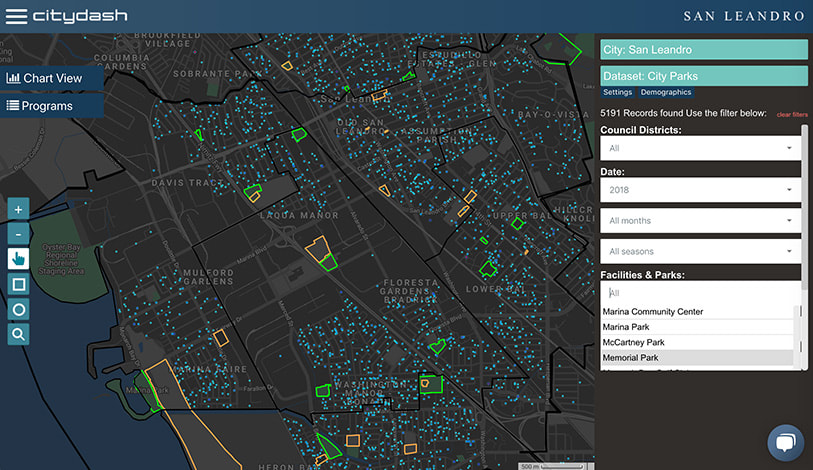Open the Programs list
This screenshot has width=813, height=470.
click(40, 105)
